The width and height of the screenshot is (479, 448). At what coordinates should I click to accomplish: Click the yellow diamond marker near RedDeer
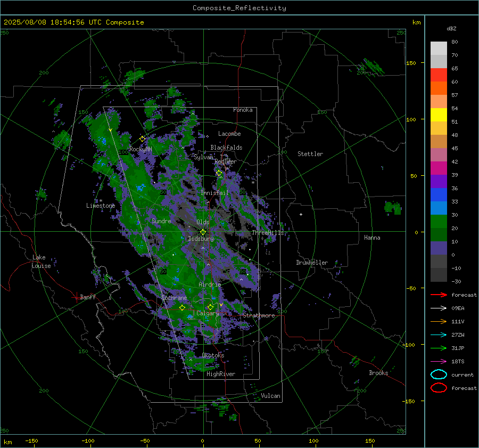[219, 173]
